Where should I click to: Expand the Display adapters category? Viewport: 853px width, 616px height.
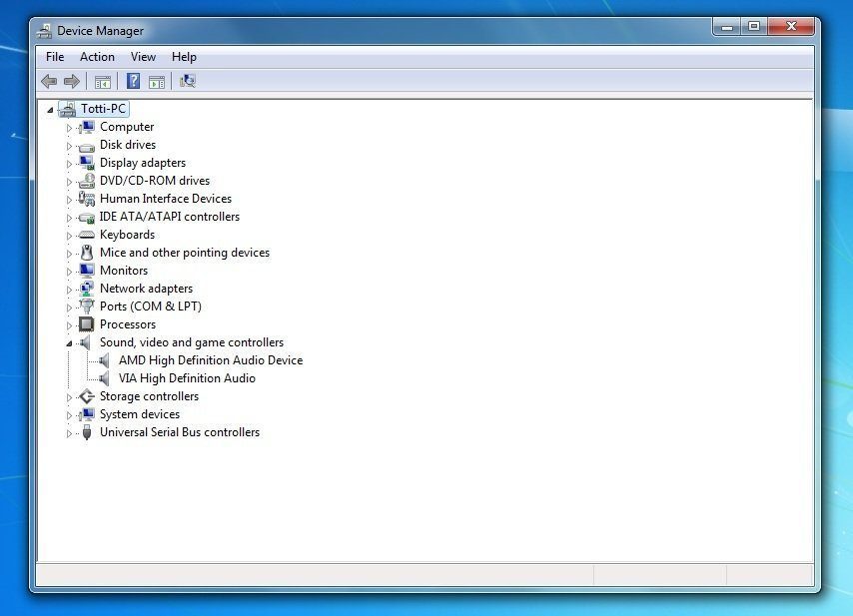69,164
